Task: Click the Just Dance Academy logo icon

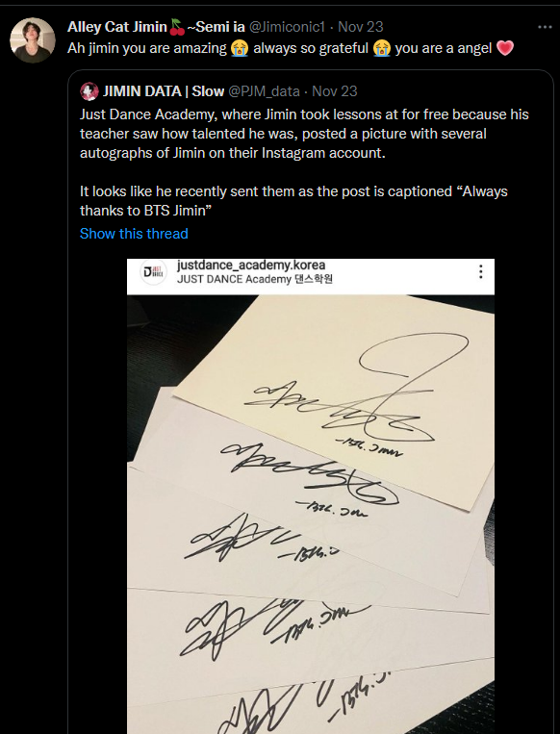Action: 153,272
